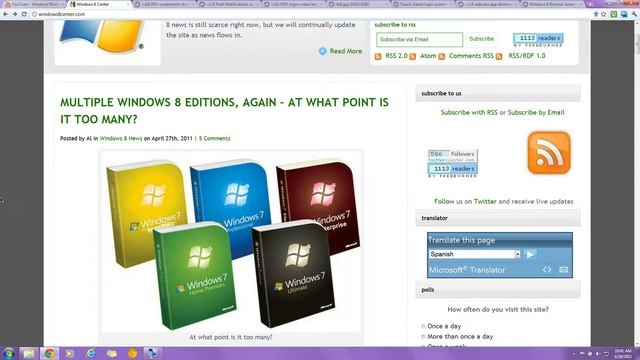Image resolution: width=640 pixels, height=360 pixels.
Task: Click the Subscribe via Email input field
Action: point(420,40)
